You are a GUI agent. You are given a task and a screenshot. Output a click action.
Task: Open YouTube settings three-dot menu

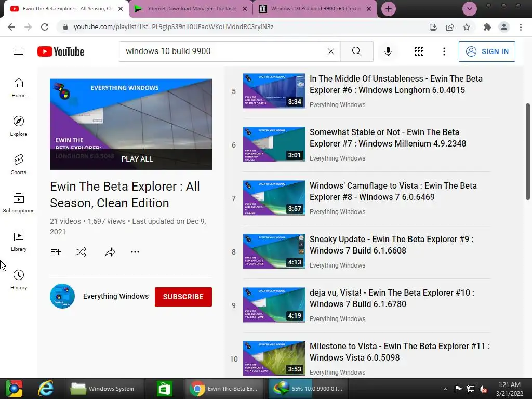coord(444,51)
